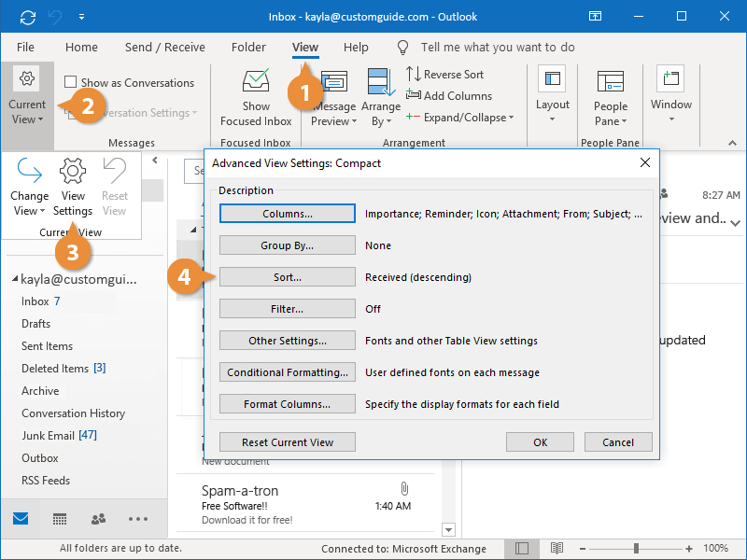The height and width of the screenshot is (560, 747).
Task: Collapse the ribbon with the chevron
Action: pyautogui.click(x=732, y=143)
